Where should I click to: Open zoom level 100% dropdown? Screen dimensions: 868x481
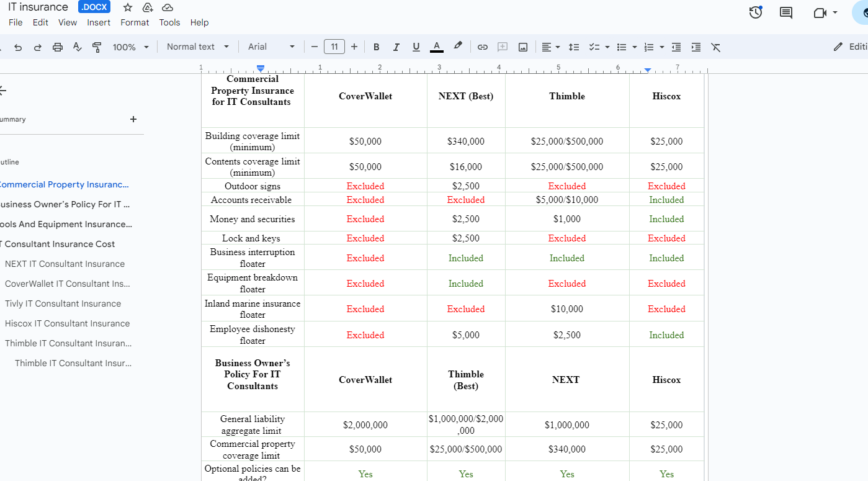coord(130,47)
